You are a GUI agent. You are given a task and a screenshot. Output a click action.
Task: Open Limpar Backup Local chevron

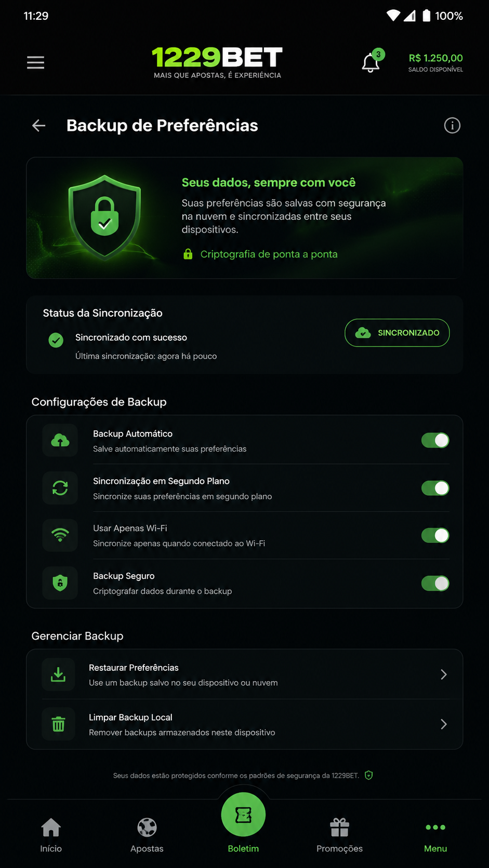[444, 724]
